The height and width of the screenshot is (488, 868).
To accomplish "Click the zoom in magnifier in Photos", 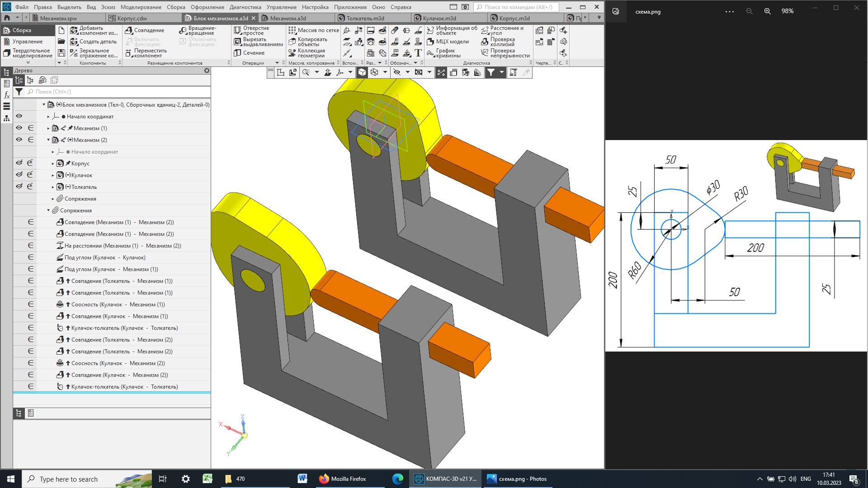I will point(767,11).
